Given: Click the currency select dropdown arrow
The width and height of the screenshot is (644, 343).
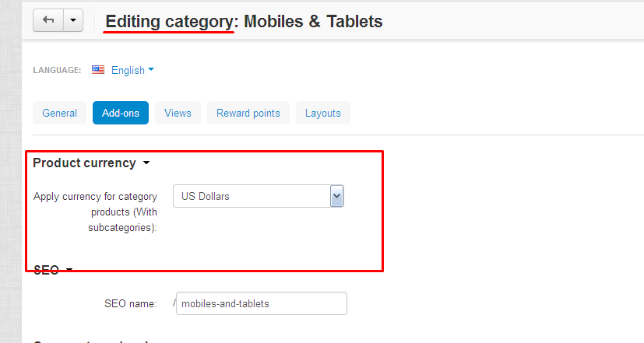Looking at the screenshot, I should [336, 196].
